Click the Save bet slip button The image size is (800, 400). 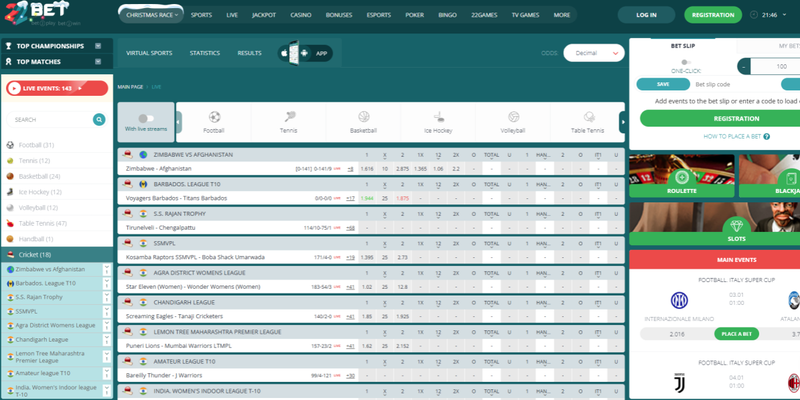coord(663,84)
